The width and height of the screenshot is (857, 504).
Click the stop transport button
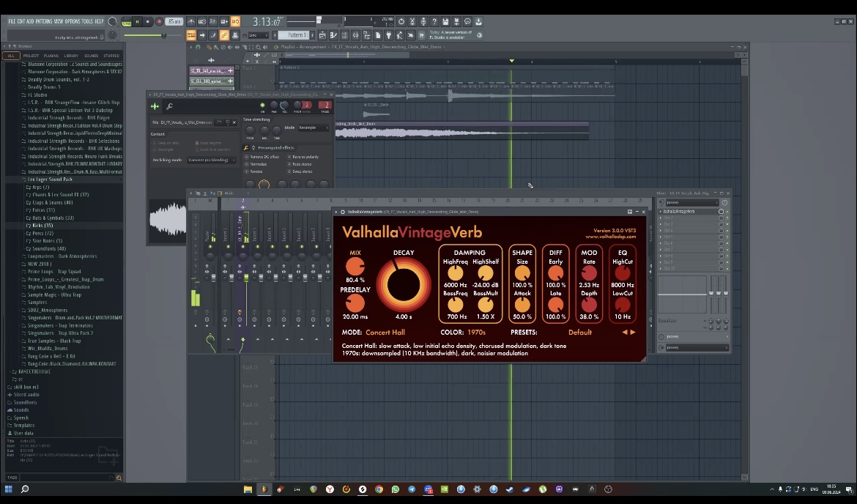tap(147, 21)
